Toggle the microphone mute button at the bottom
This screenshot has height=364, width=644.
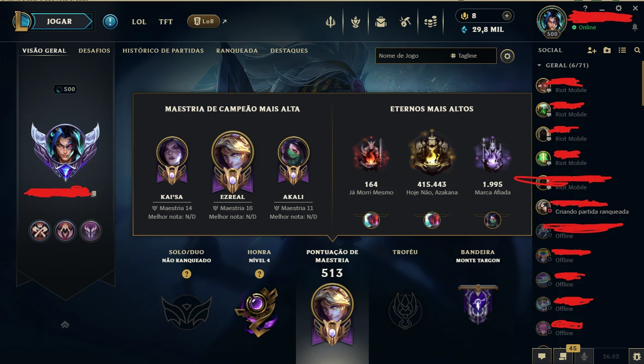pyautogui.click(x=584, y=356)
